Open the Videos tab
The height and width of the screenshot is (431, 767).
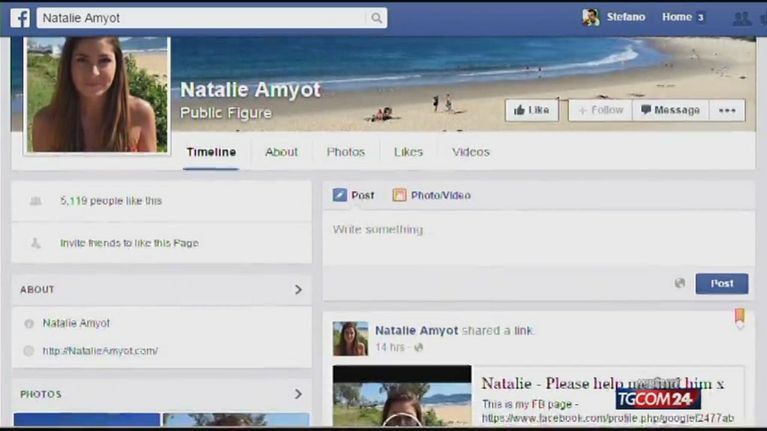pos(470,152)
